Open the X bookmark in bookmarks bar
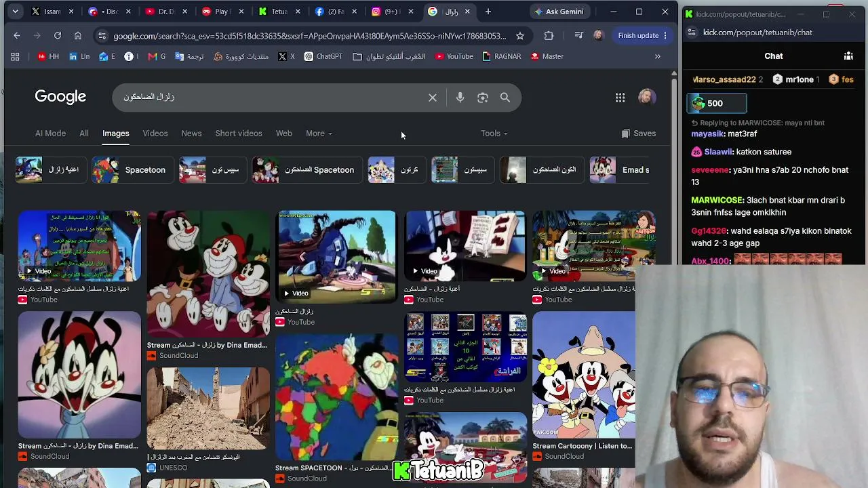The width and height of the screenshot is (868, 488). point(287,56)
